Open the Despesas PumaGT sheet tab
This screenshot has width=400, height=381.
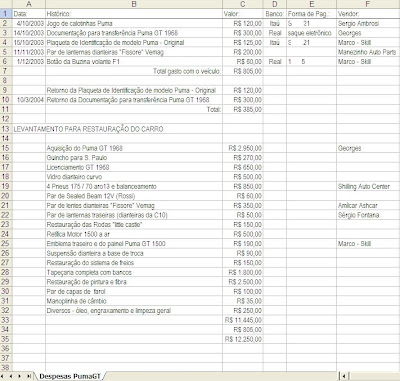70,376
